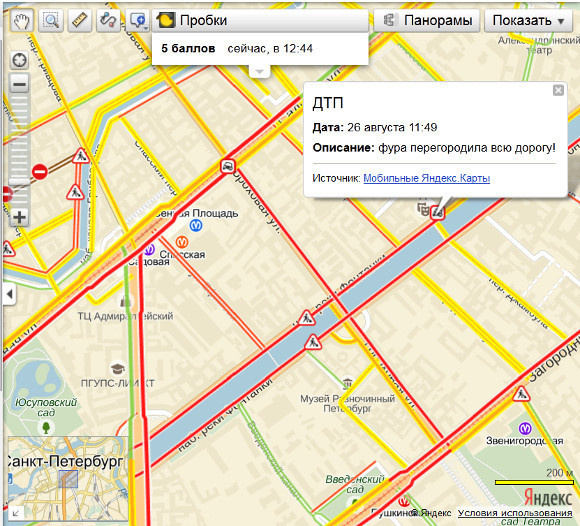Click the Юсуповский сад tree icon
This screenshot has width=580, height=526.
[46, 428]
